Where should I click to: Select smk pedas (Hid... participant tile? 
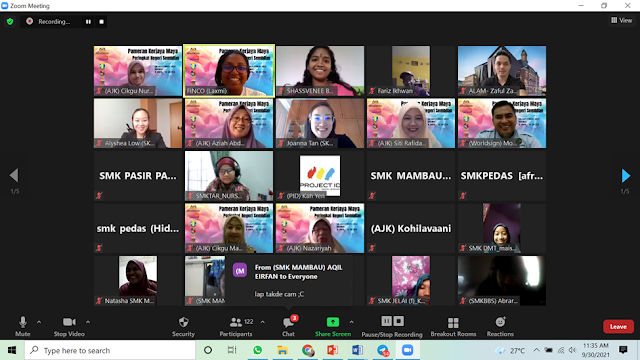pyautogui.click(x=138, y=228)
